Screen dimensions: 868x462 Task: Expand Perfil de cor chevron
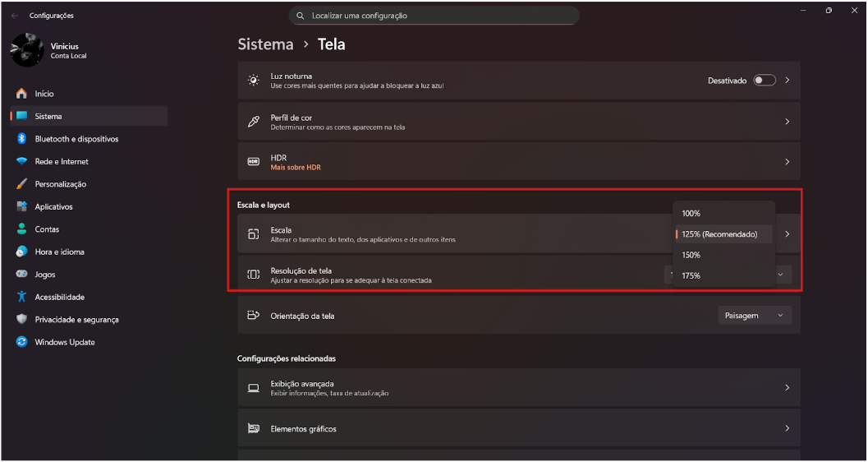click(787, 122)
